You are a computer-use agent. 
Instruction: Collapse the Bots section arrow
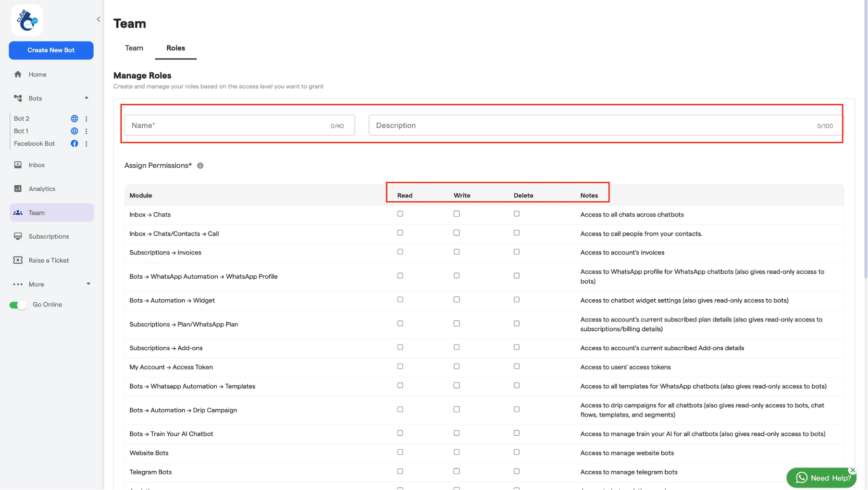(x=87, y=98)
